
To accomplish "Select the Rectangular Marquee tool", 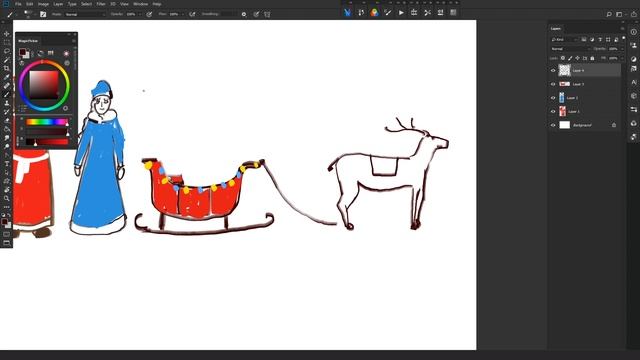I will tap(7, 42).
